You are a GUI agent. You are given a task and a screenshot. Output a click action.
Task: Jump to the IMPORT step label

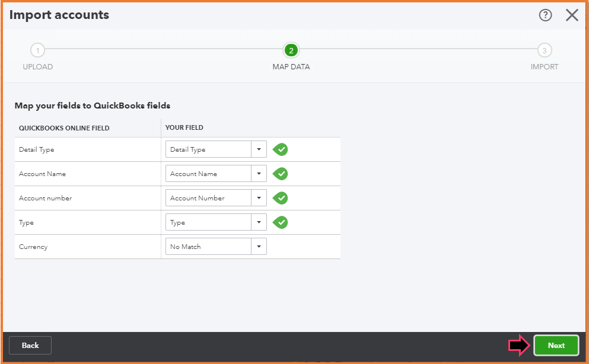pyautogui.click(x=544, y=67)
